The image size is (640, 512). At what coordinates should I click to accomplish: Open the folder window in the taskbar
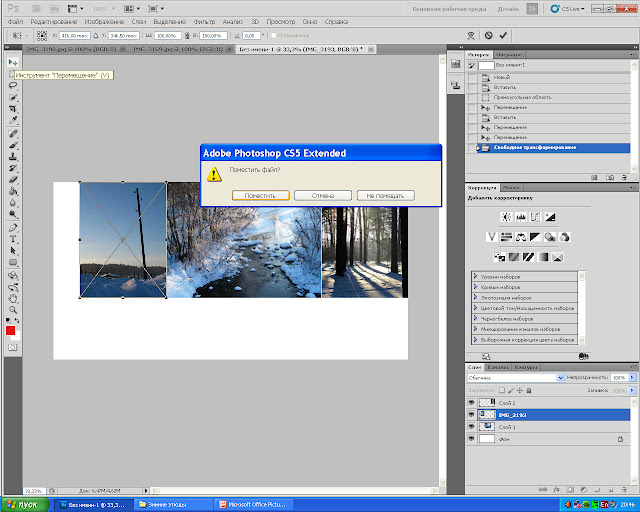[x=174, y=505]
